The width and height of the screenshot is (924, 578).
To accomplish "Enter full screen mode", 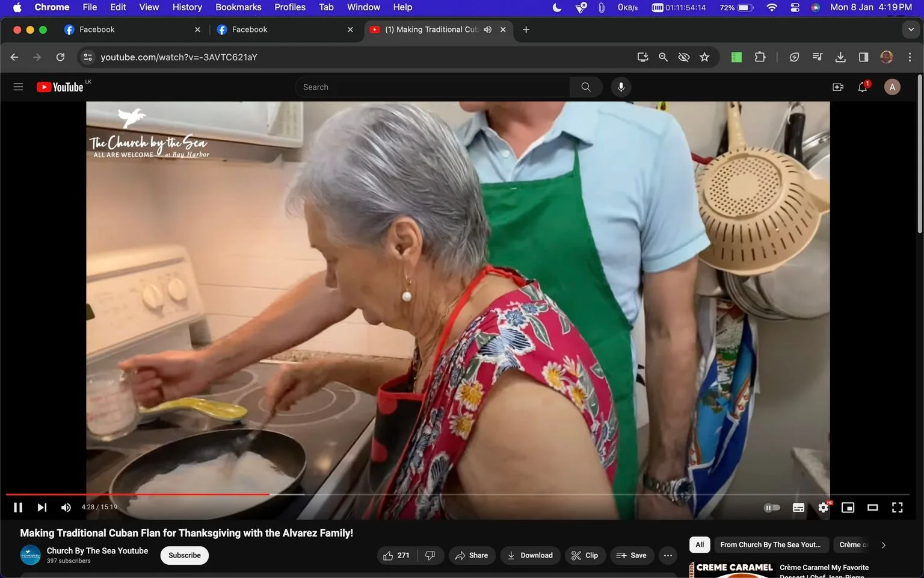I will tap(897, 508).
